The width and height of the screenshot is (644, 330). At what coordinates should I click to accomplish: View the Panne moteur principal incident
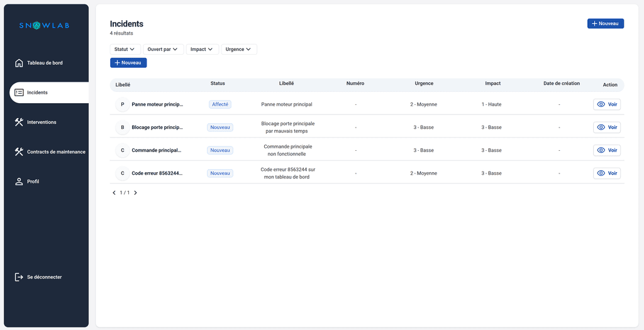pos(607,105)
